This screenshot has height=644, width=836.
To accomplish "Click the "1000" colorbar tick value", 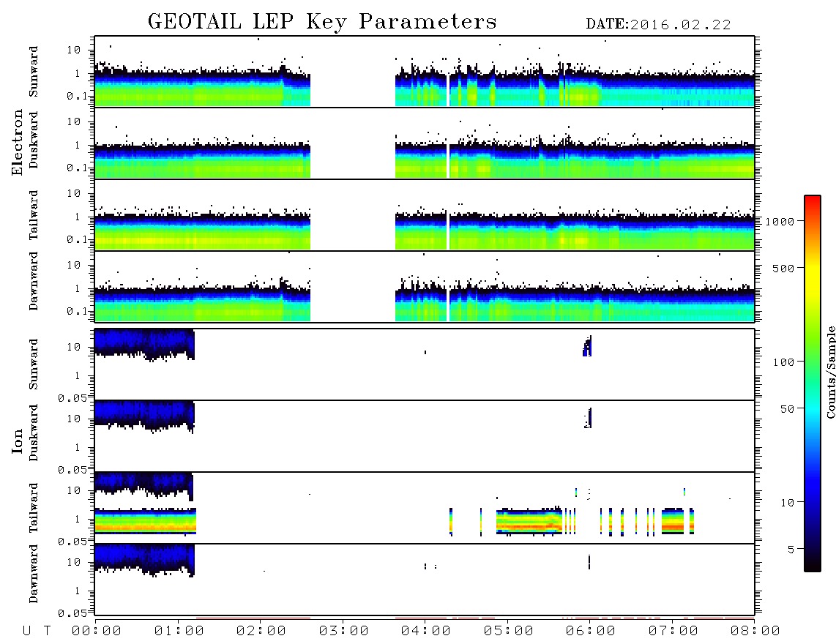I will [780, 222].
